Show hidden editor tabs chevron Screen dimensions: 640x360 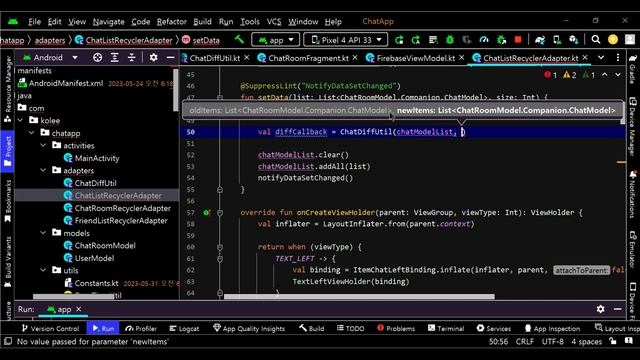[x=601, y=58]
